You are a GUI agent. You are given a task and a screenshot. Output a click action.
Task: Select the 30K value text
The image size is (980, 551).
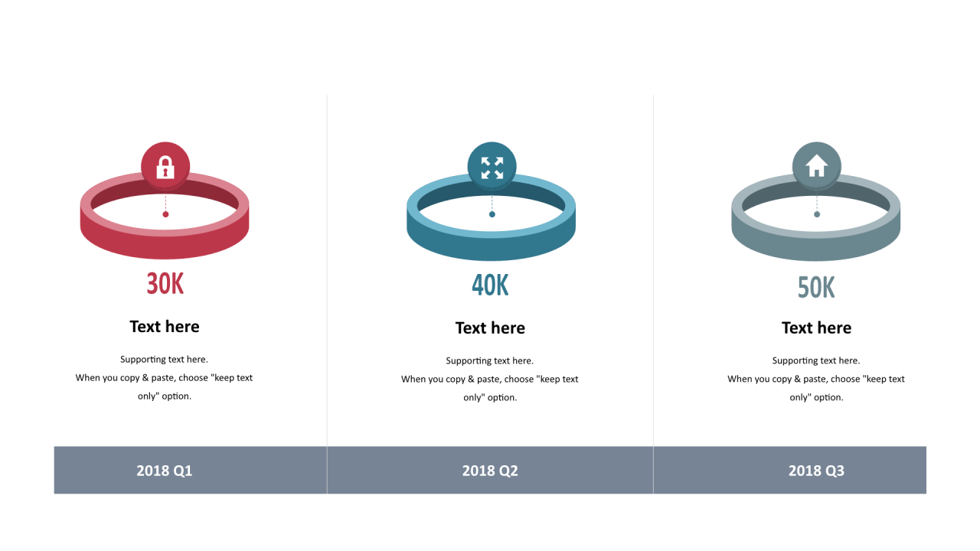pyautogui.click(x=165, y=284)
